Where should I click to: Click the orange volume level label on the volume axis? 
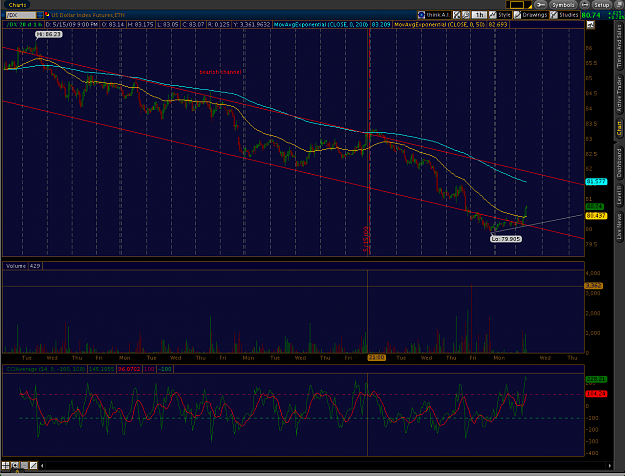pyautogui.click(x=594, y=286)
